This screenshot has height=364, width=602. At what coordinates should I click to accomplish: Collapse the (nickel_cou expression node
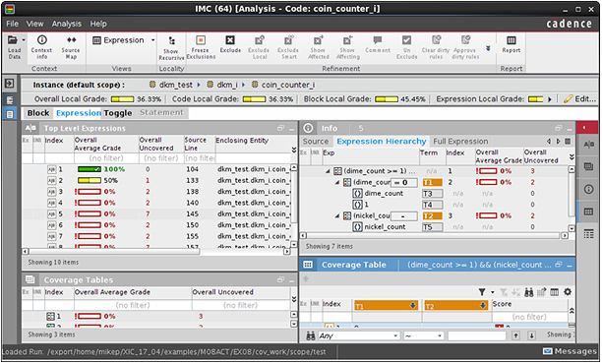(337, 216)
